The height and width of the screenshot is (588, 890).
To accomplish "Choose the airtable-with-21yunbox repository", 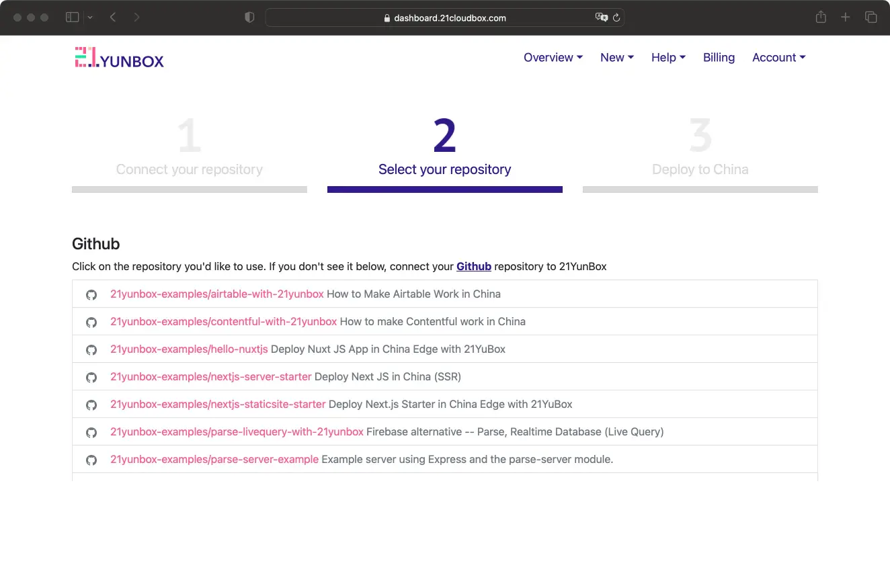I will [x=217, y=294].
